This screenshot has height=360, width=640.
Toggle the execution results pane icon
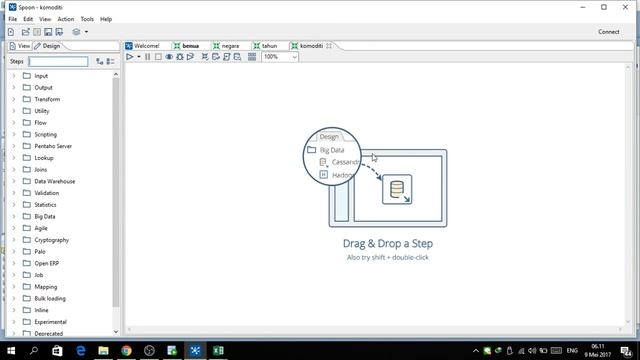(x=252, y=57)
